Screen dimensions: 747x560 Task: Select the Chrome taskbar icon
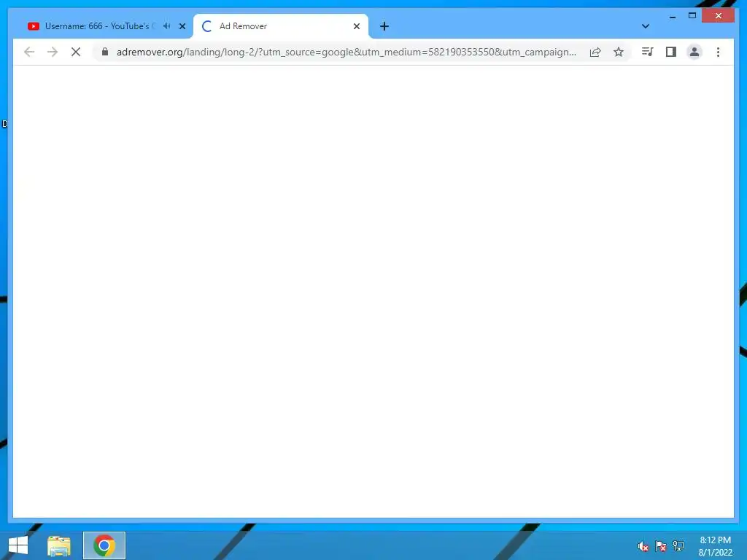click(x=104, y=545)
